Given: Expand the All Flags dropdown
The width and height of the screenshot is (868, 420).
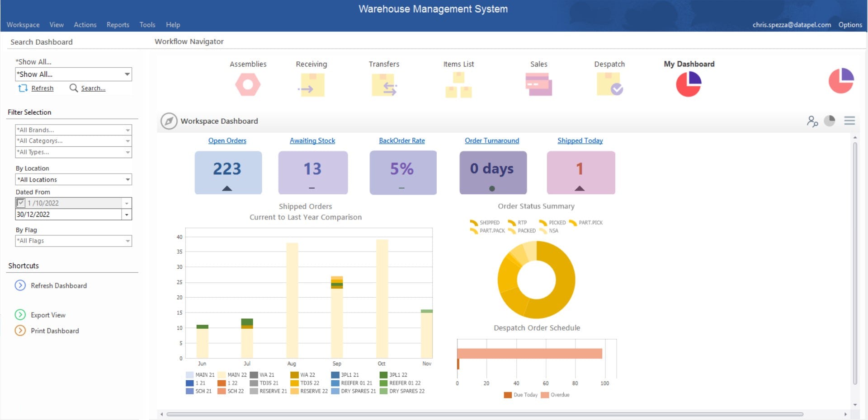Looking at the screenshot, I should 127,241.
